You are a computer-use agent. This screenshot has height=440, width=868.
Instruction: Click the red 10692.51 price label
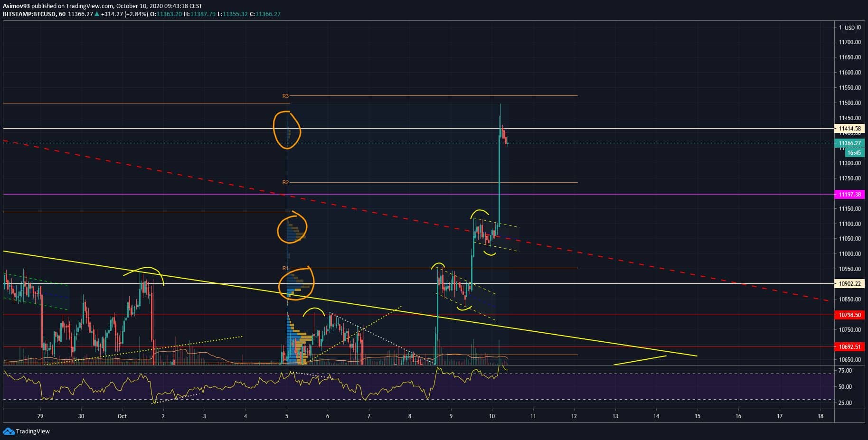click(849, 347)
